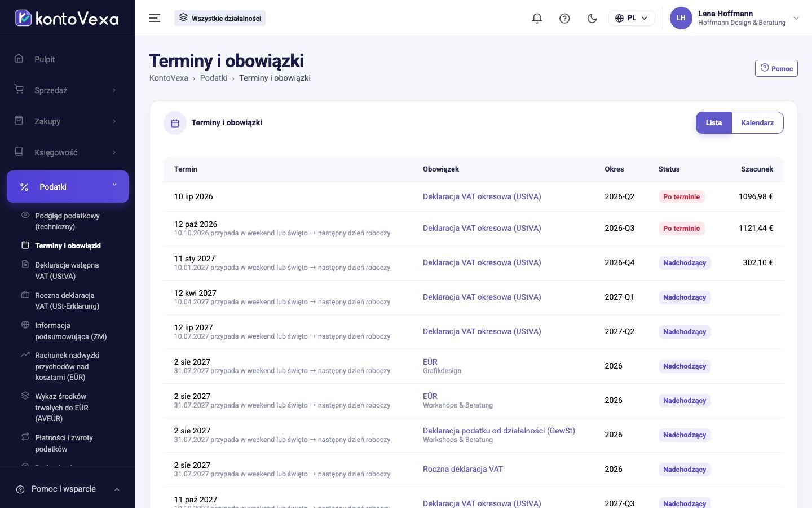Click the 1096,98 € estimate value
Viewport: 812px width, 508px height.
[756, 196]
